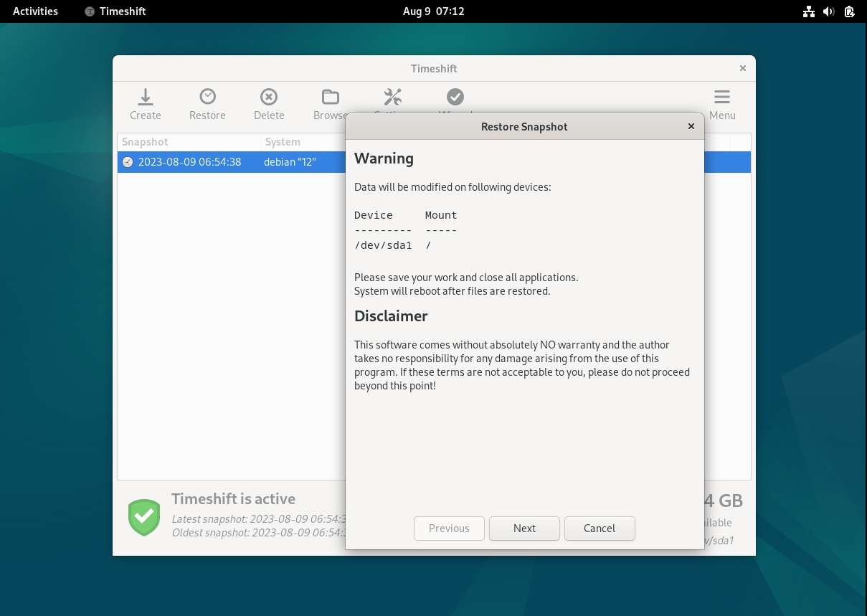Image resolution: width=867 pixels, height=616 pixels.
Task: Click snapshot row clock icon
Action: [128, 162]
